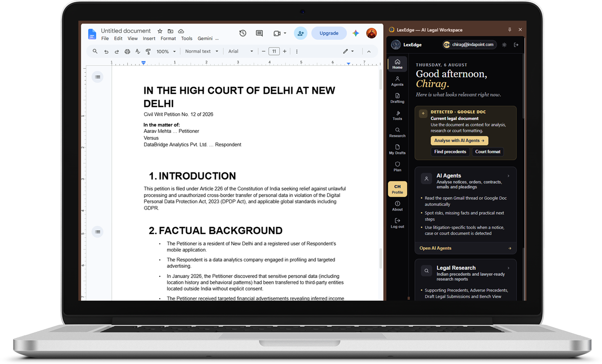The height and width of the screenshot is (364, 602).
Task: Open the View menu
Action: (x=132, y=39)
